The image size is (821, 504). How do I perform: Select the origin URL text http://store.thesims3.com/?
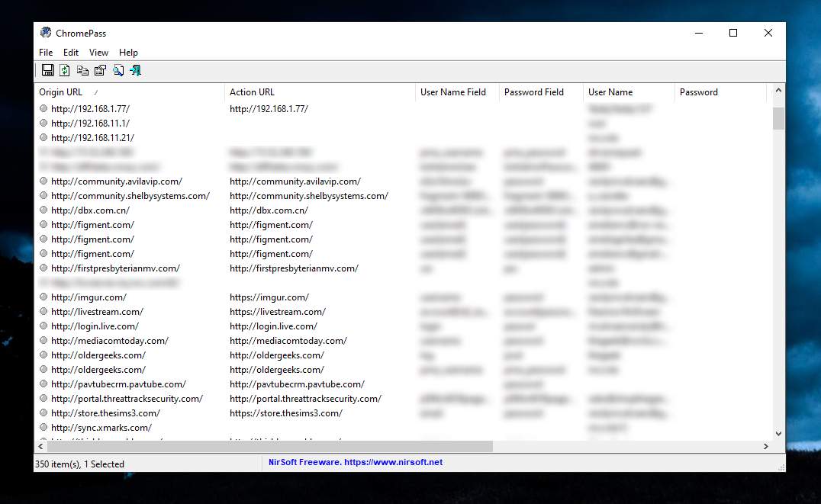105,413
